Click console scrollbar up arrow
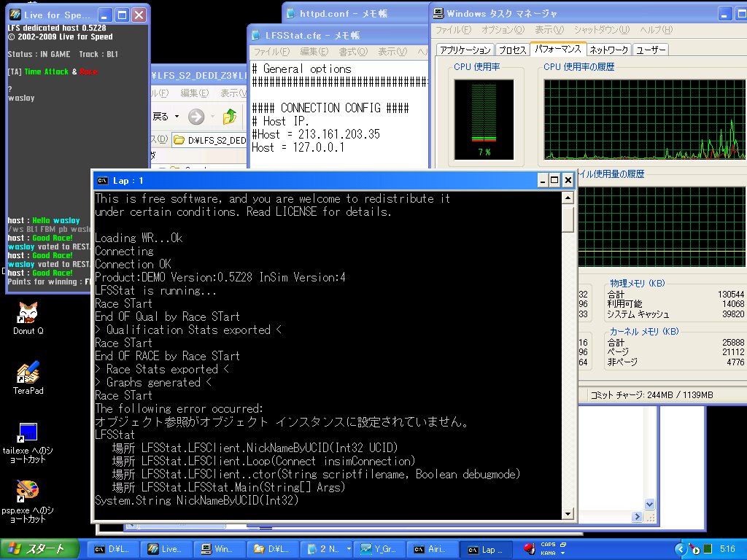 [x=568, y=198]
